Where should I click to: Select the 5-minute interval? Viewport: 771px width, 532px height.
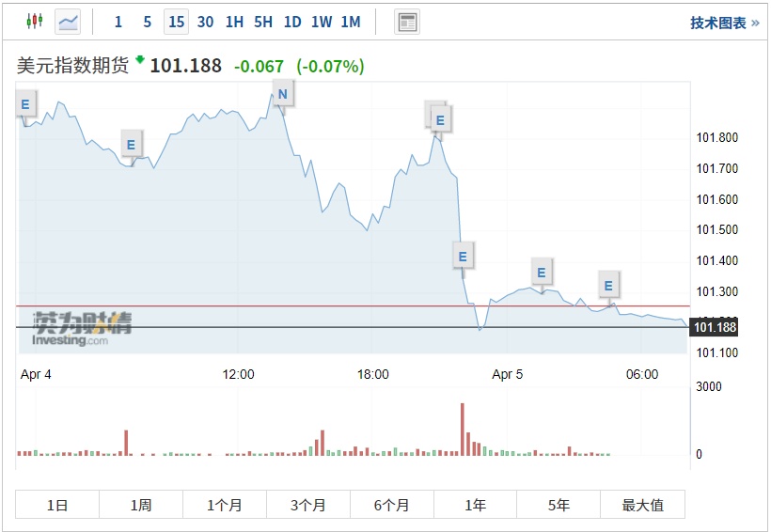pyautogui.click(x=147, y=22)
